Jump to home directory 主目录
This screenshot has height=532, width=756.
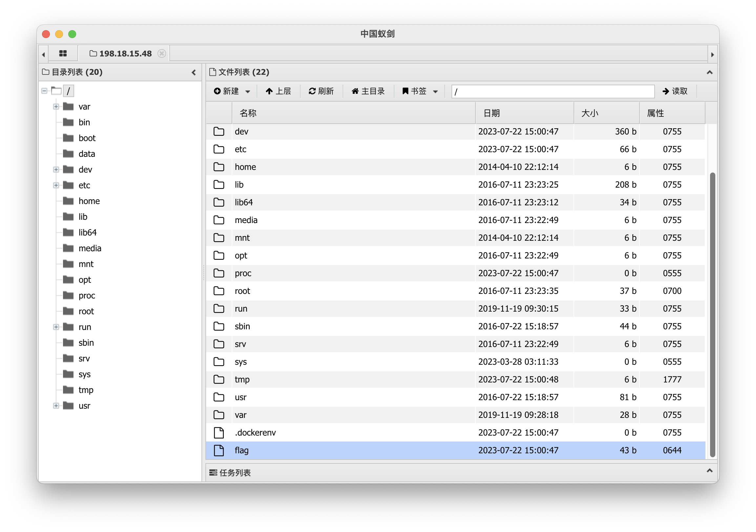click(368, 91)
